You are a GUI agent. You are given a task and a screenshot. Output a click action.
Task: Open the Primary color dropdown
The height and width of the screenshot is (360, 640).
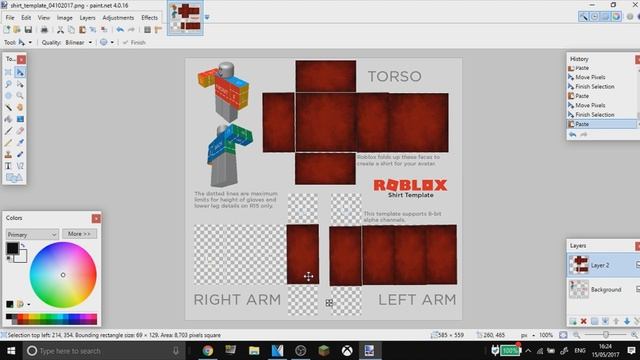point(32,234)
